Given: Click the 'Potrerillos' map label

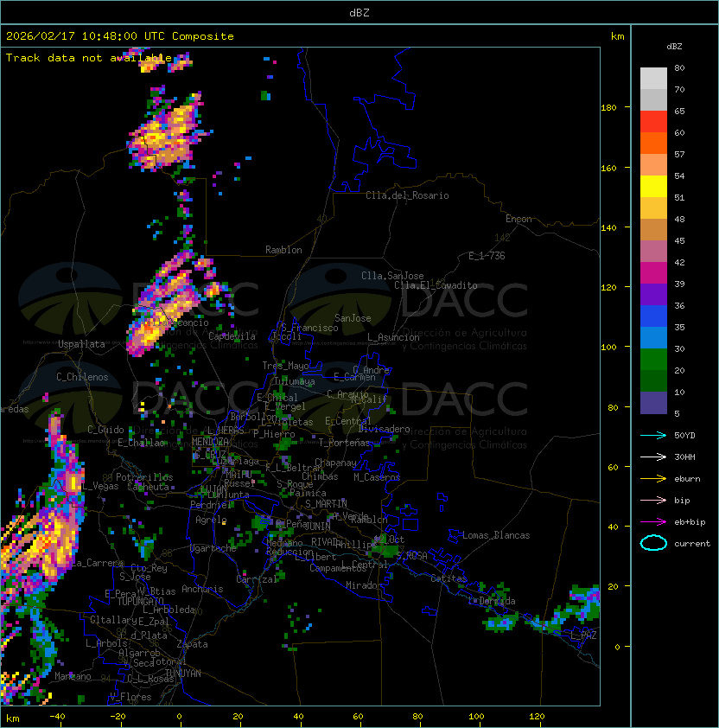Looking at the screenshot, I should 144,477.
